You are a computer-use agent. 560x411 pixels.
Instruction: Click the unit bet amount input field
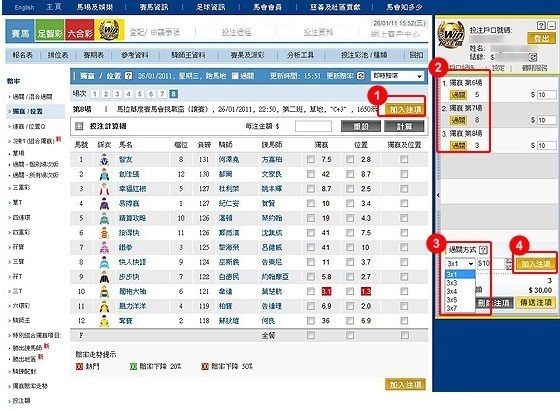[313, 126]
